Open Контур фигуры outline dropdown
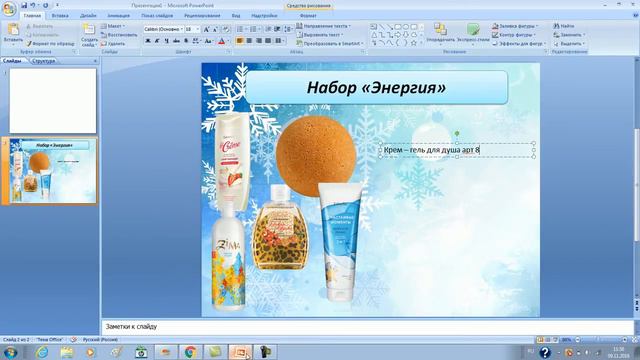640x360 pixels. pyautogui.click(x=514, y=35)
